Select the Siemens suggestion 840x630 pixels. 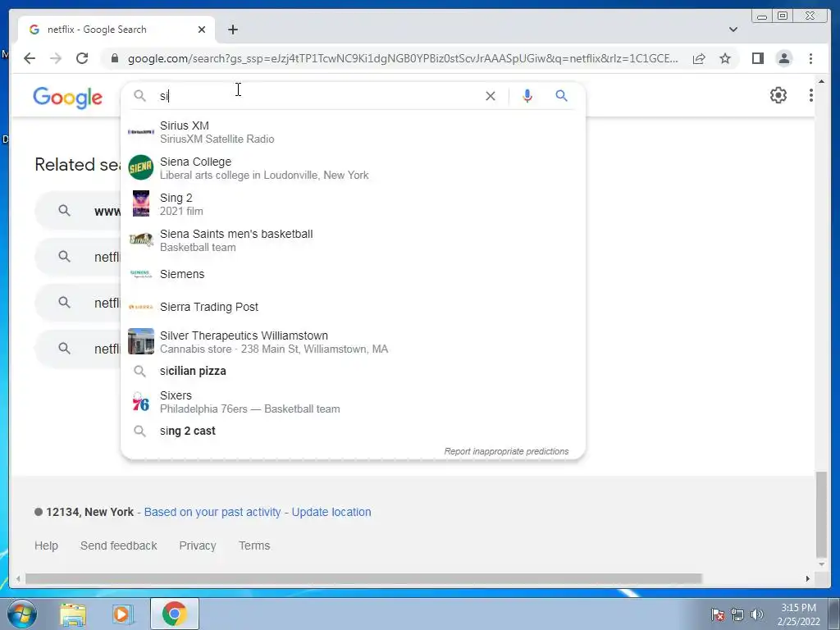click(x=353, y=274)
